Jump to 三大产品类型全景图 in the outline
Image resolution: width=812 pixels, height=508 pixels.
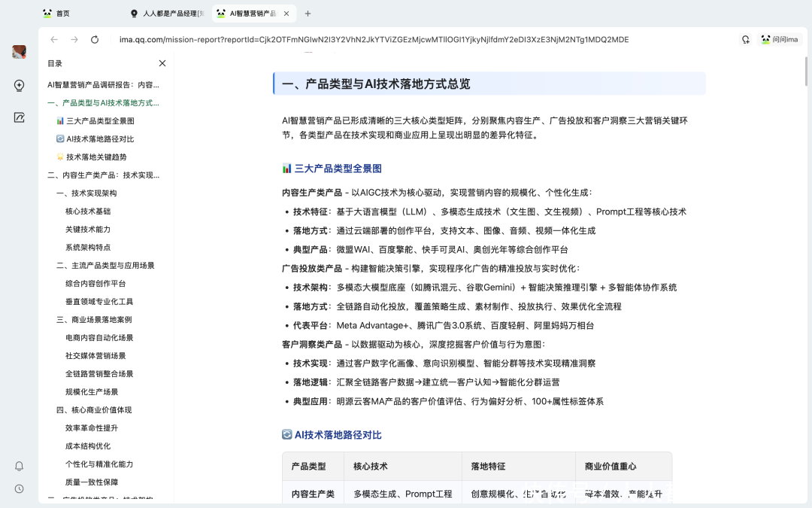tap(100, 121)
